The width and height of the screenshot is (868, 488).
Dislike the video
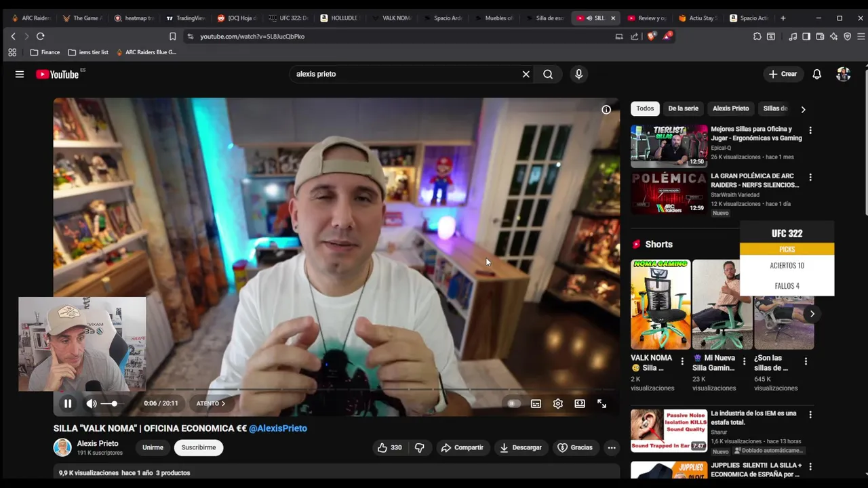coord(419,447)
